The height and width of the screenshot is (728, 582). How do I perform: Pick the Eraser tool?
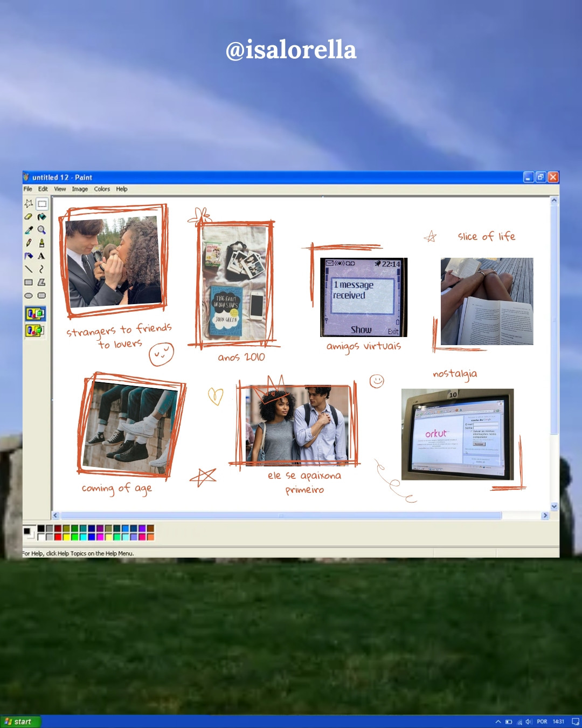29,217
